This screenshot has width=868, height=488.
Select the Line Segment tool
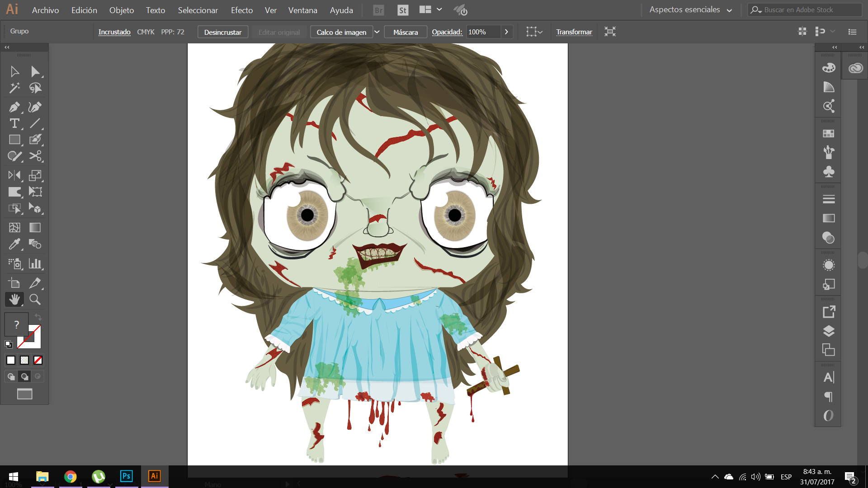pyautogui.click(x=35, y=123)
